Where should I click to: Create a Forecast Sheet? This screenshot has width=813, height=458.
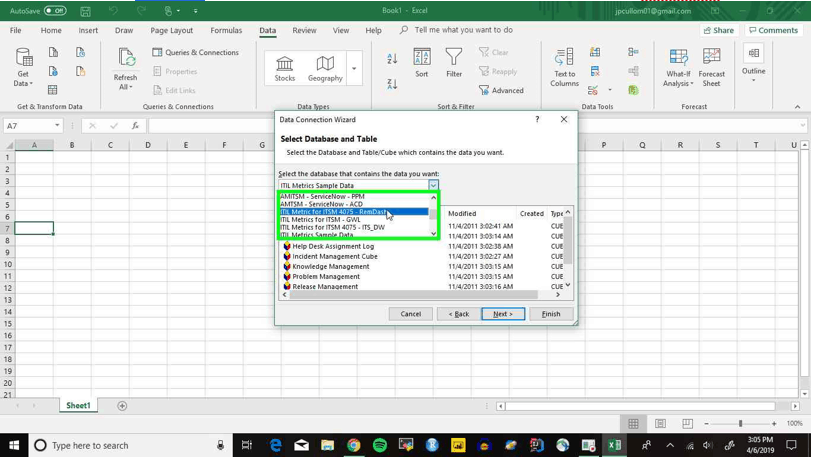[711, 68]
